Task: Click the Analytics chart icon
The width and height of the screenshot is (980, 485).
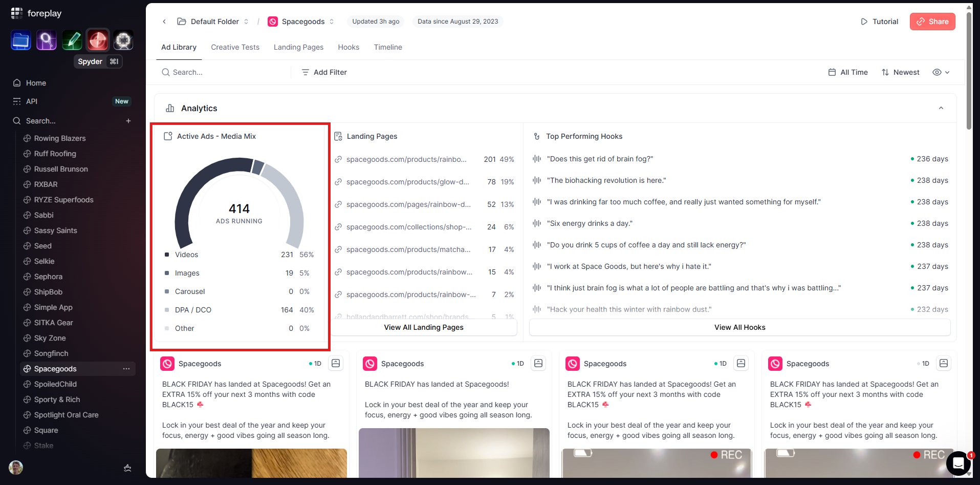Action: (170, 108)
